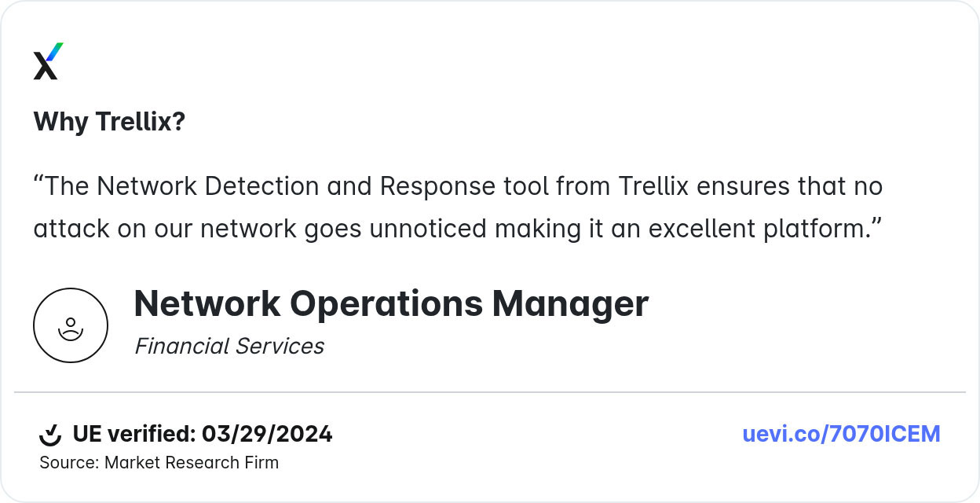Click the first line of the testimonial quote
This screenshot has width=980, height=503.
pos(458,187)
